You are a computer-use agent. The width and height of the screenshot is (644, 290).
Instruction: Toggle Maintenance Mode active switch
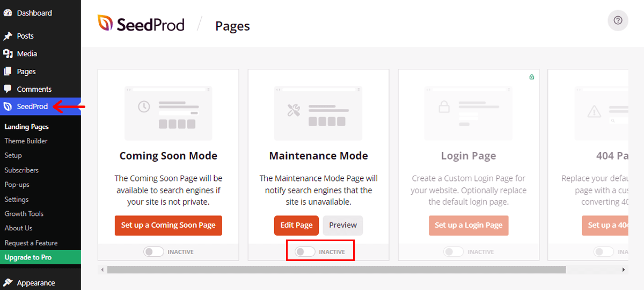point(305,252)
